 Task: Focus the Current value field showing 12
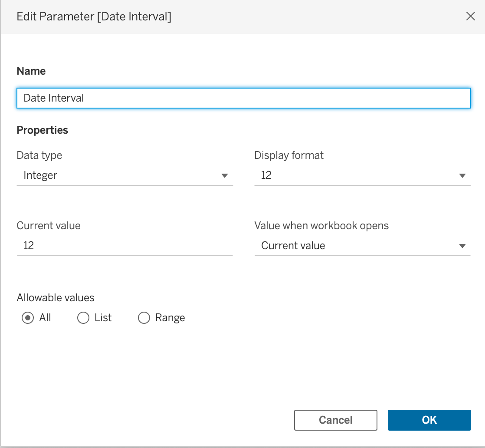coord(125,246)
